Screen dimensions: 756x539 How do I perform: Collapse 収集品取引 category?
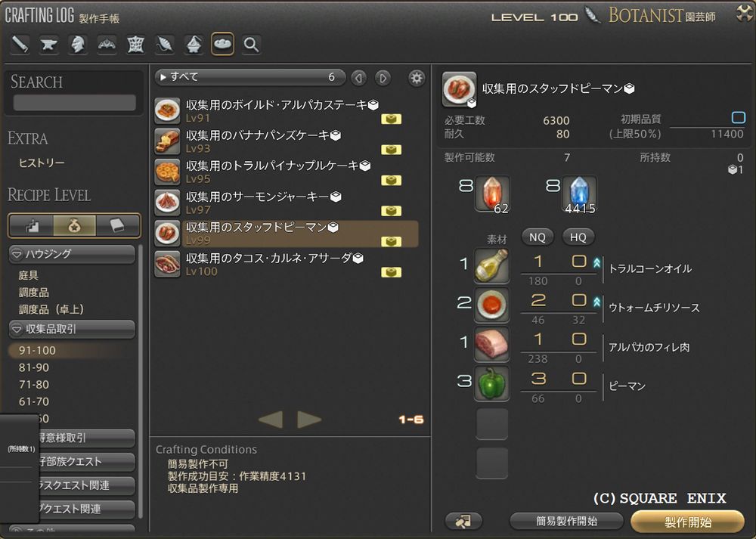(72, 330)
